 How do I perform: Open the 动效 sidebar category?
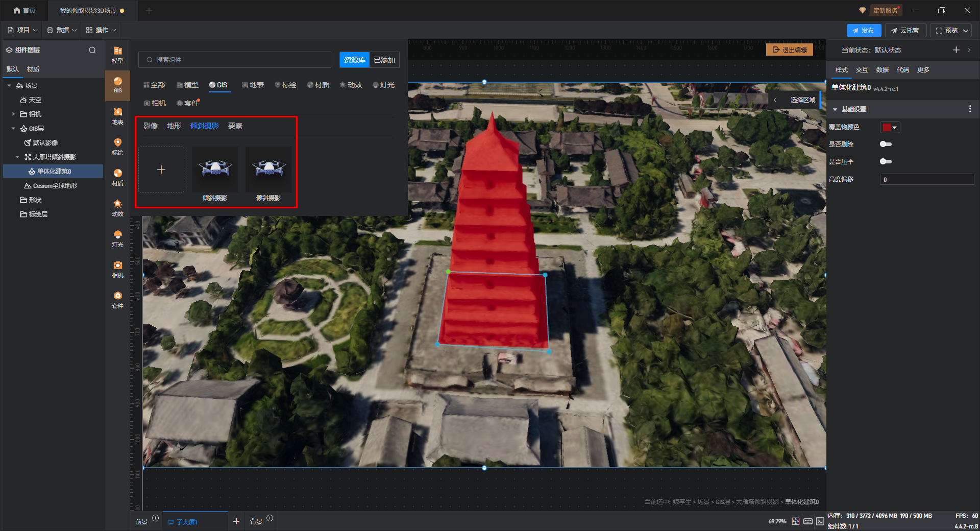117,208
